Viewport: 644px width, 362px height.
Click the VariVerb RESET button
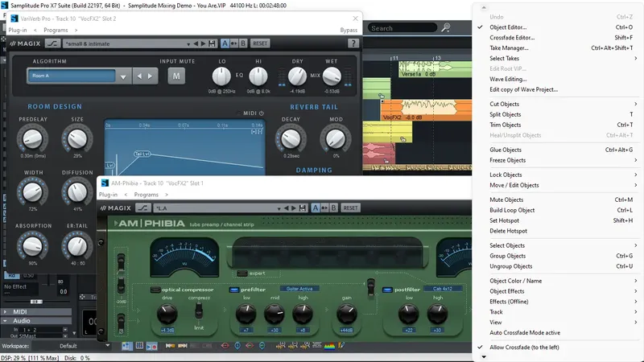pos(260,43)
